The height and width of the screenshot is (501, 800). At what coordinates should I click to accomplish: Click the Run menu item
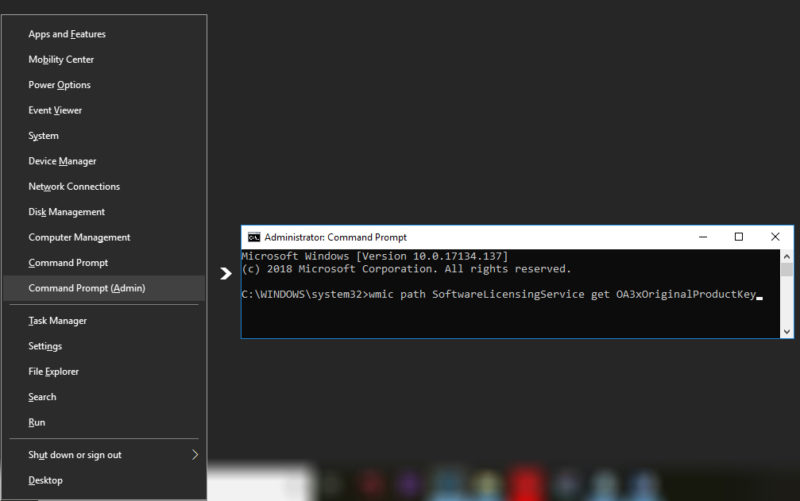37,423
